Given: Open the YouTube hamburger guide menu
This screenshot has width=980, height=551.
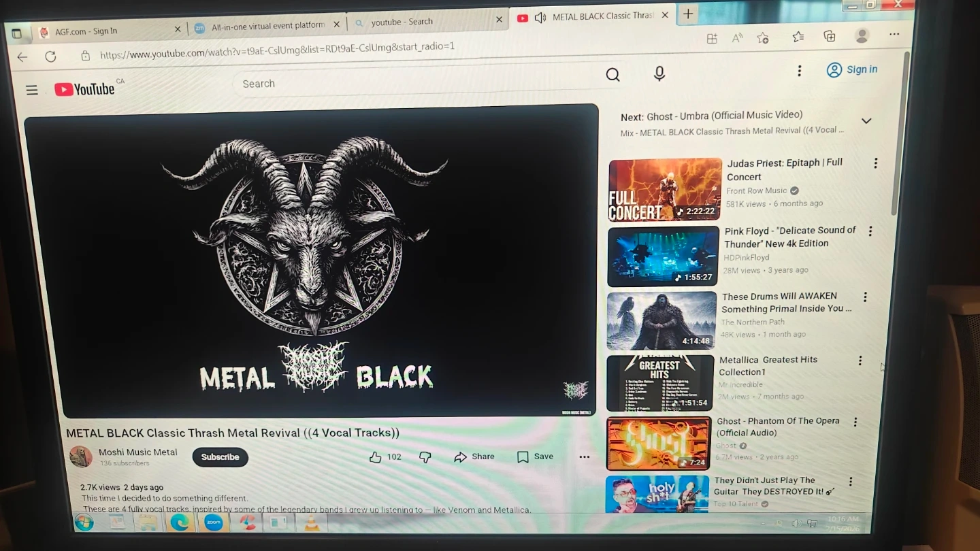Looking at the screenshot, I should [x=32, y=90].
